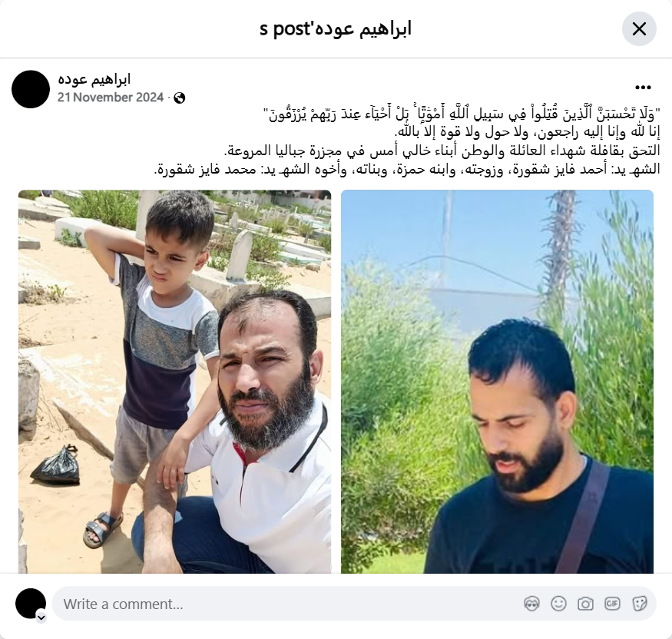
Task: Open the author name link ابراهيم عوده
Action: click(x=94, y=79)
